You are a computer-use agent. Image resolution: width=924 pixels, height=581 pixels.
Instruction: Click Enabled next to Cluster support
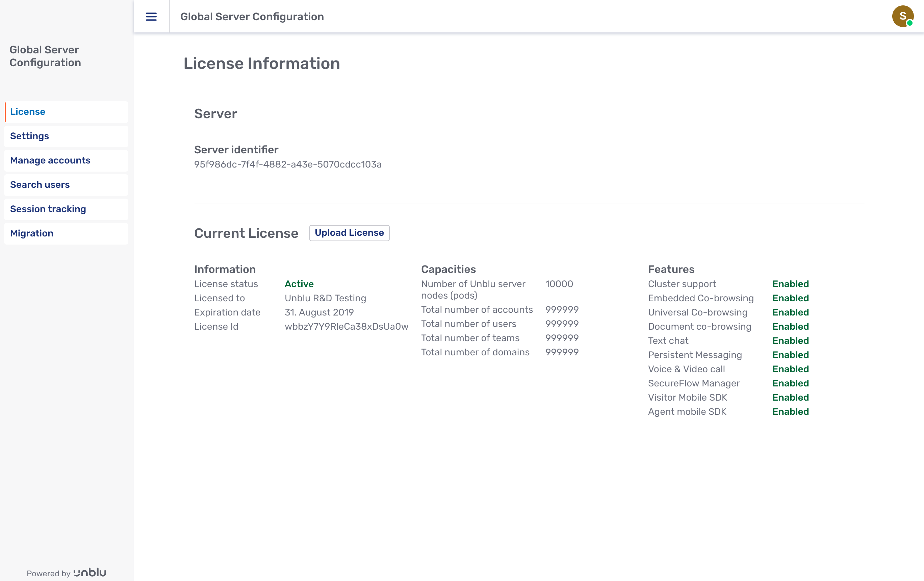pos(791,284)
